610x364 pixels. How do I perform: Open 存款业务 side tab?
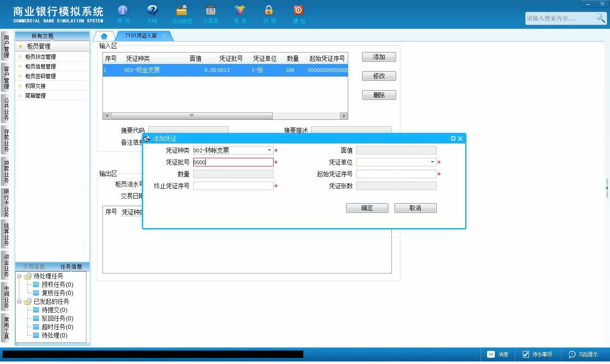tap(6, 140)
